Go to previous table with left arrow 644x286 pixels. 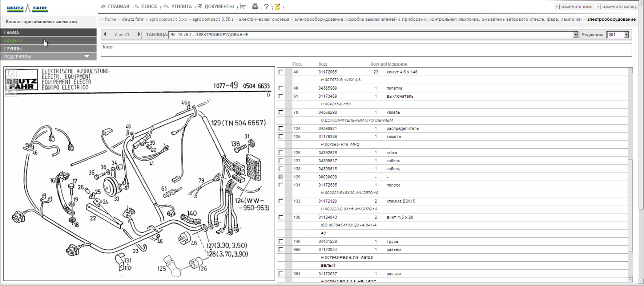point(105,34)
